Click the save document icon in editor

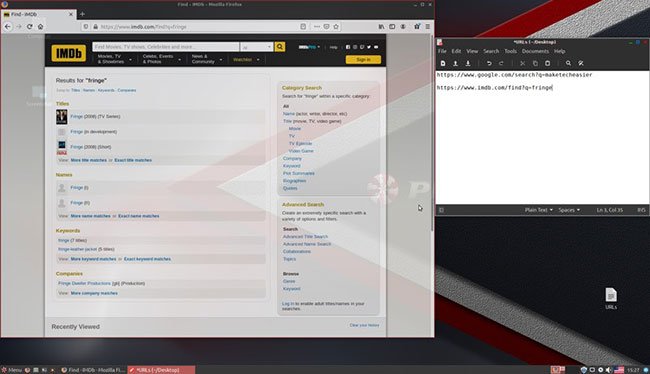tap(468, 63)
